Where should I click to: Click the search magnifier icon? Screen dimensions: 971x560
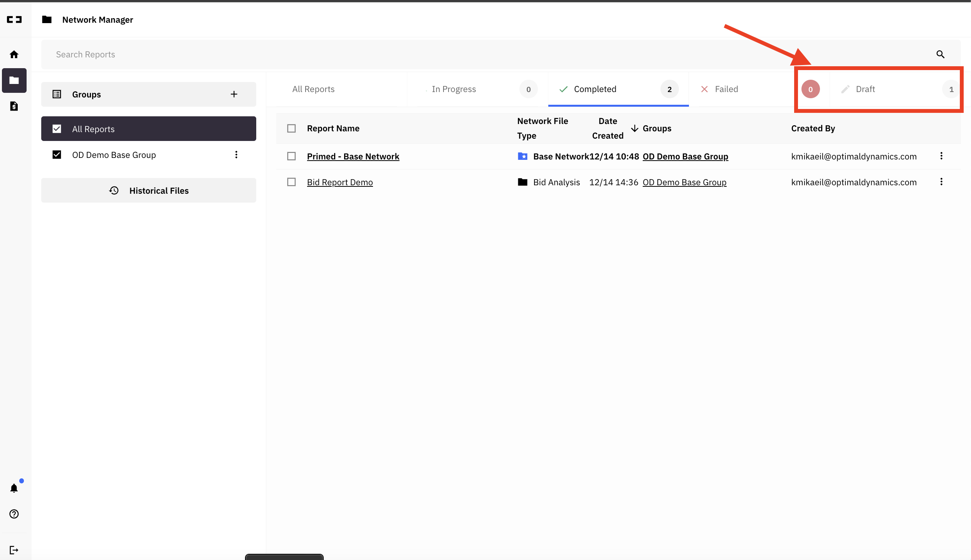click(941, 54)
